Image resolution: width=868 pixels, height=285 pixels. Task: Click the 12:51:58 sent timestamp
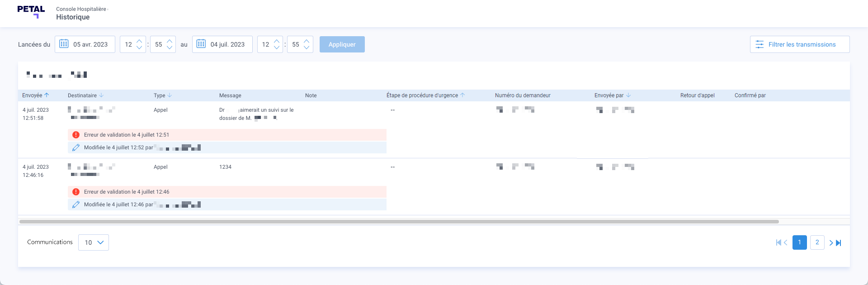[x=33, y=118]
